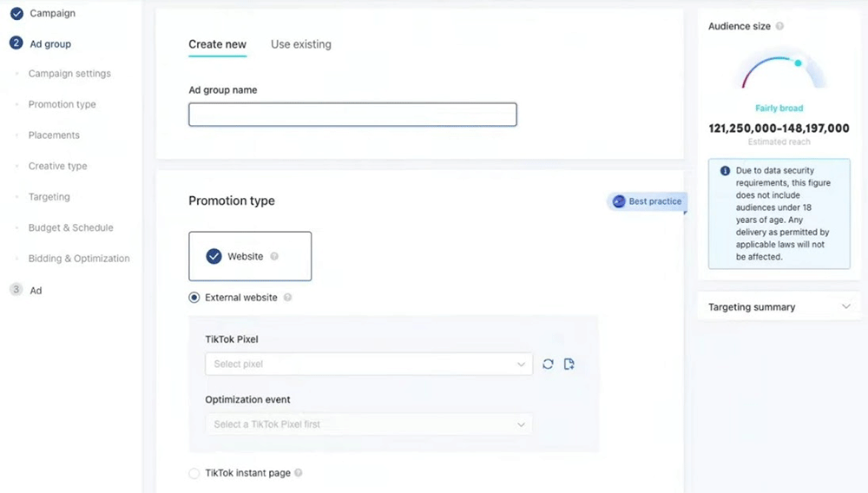Screen dimensions: 868x493
Task: Switch to the Use existing tab
Action: (x=300, y=44)
